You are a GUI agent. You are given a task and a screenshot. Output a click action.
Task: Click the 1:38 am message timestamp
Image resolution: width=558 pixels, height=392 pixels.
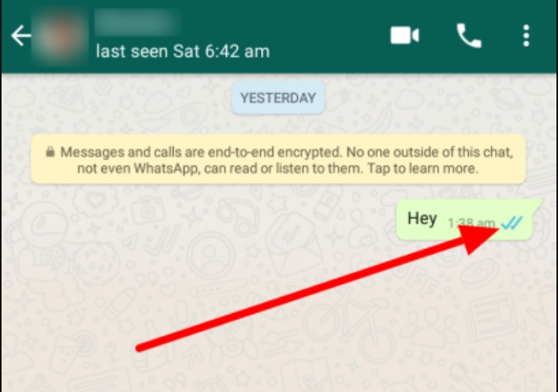(471, 223)
